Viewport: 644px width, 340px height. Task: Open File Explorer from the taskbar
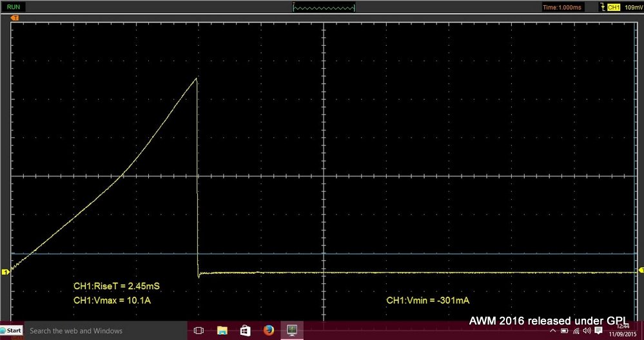coord(222,330)
